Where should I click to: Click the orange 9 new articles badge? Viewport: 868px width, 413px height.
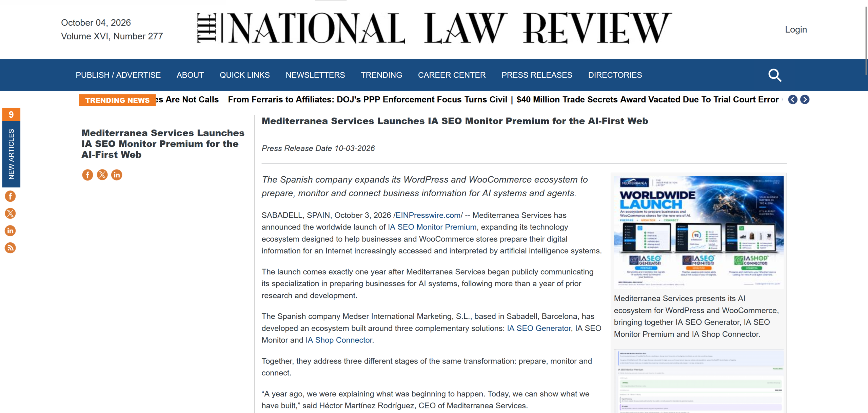[x=11, y=114]
